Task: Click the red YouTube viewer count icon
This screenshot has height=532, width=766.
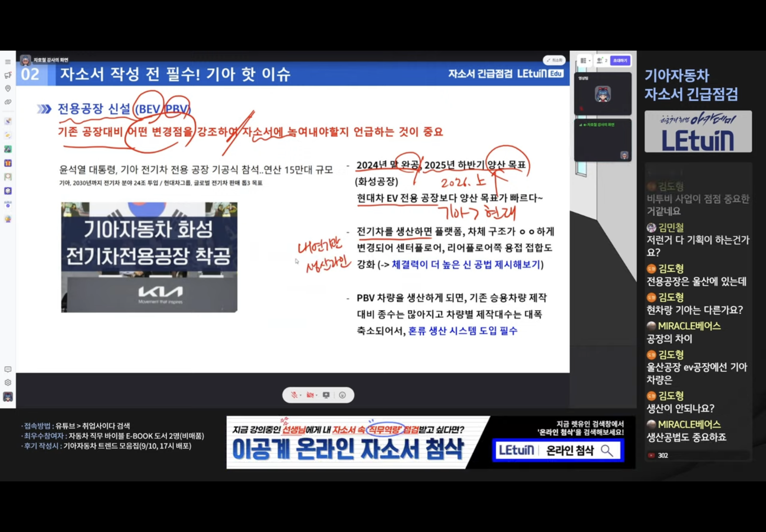Action: [651, 455]
